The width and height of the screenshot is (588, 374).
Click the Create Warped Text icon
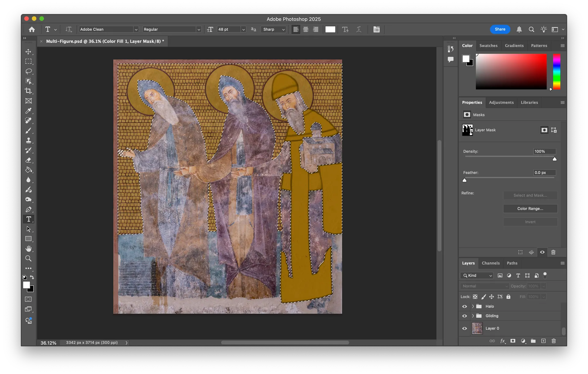pos(359,29)
